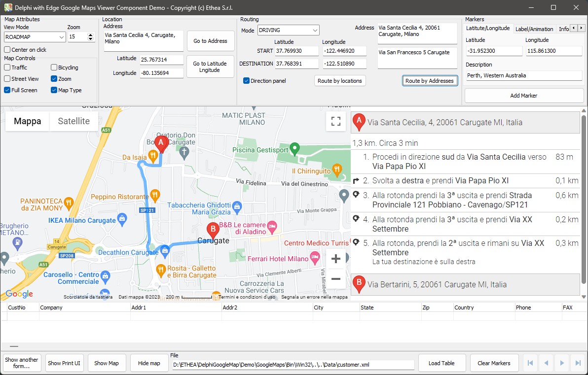The width and height of the screenshot is (588, 375).
Task: Zoom in with the map plus button
Action: [336, 259]
